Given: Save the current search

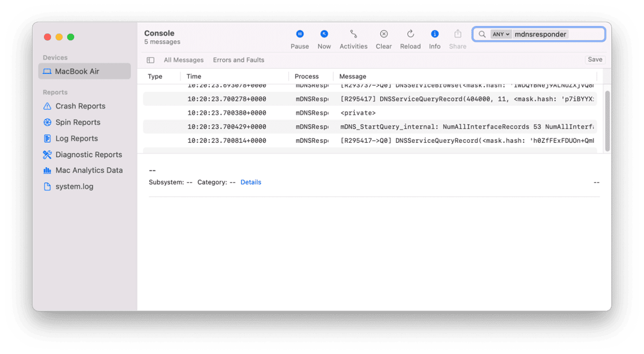Looking at the screenshot, I should click(x=595, y=60).
